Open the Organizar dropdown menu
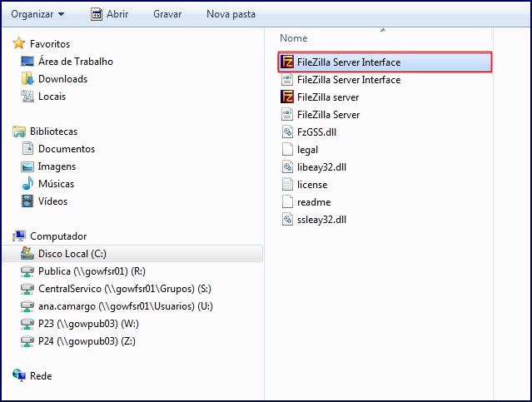The width and height of the screenshot is (532, 402). click(x=37, y=14)
